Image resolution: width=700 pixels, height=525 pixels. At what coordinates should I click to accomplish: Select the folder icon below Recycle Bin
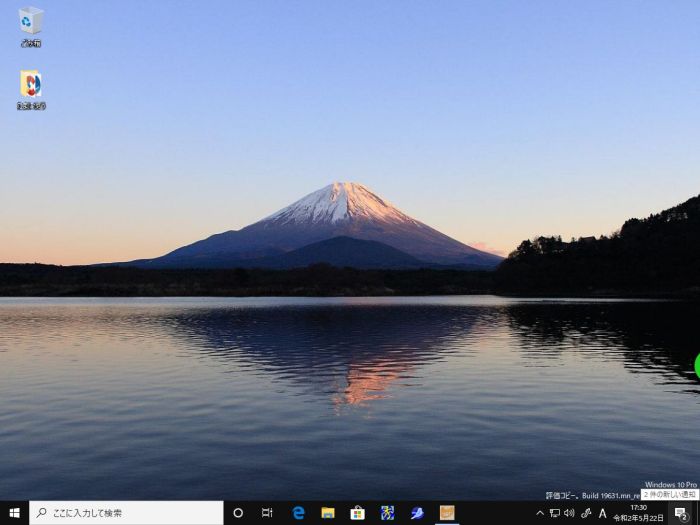[x=31, y=89]
